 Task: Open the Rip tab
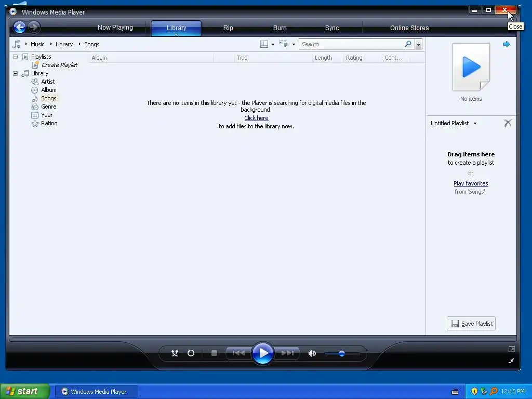pos(228,28)
